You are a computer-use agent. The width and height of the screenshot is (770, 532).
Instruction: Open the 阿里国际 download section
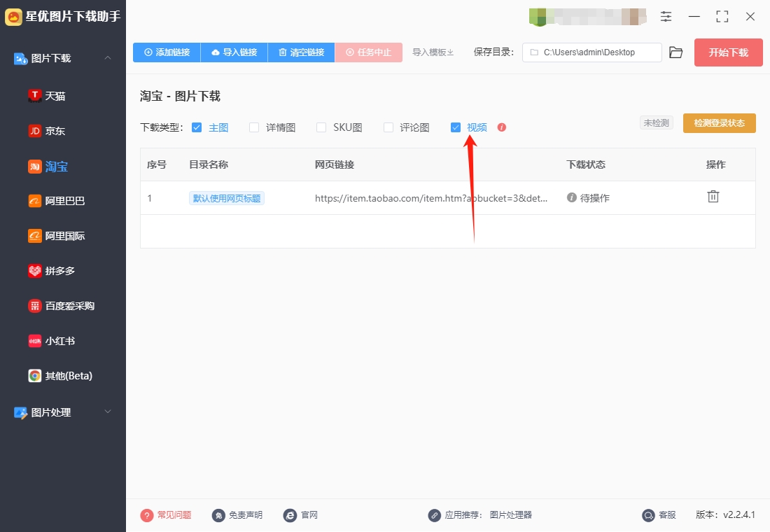[57, 236]
